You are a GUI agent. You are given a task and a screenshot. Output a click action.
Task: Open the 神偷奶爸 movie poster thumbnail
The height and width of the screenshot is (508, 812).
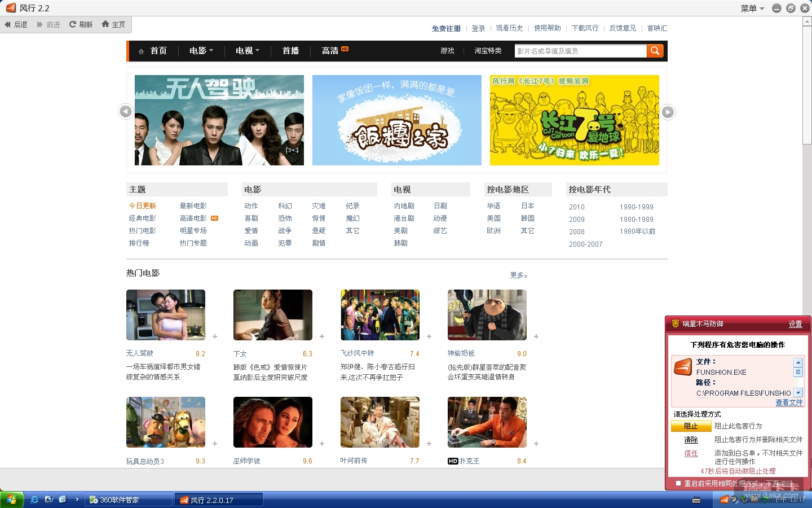point(487,315)
